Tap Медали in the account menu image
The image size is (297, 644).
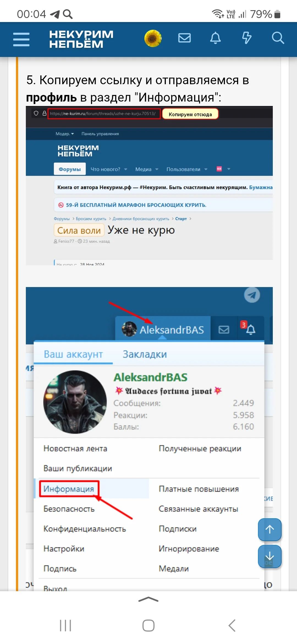tap(174, 569)
